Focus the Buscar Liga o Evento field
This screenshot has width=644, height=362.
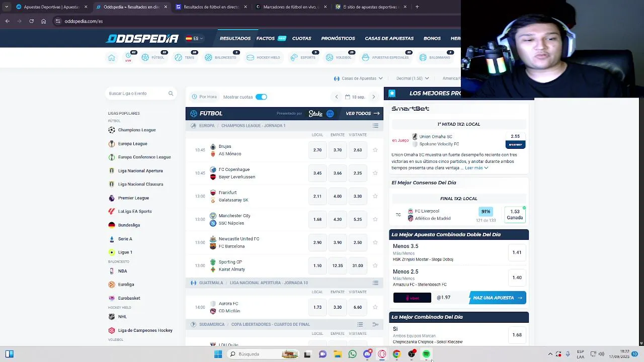[141, 94]
